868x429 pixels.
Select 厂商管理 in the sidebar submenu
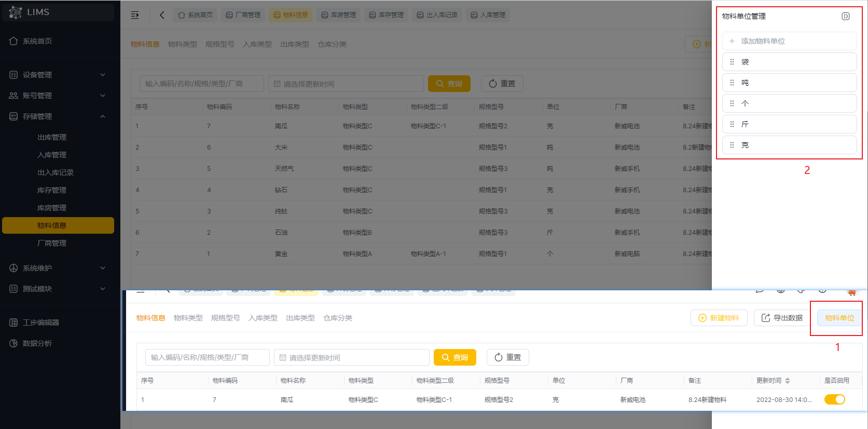[x=52, y=243]
